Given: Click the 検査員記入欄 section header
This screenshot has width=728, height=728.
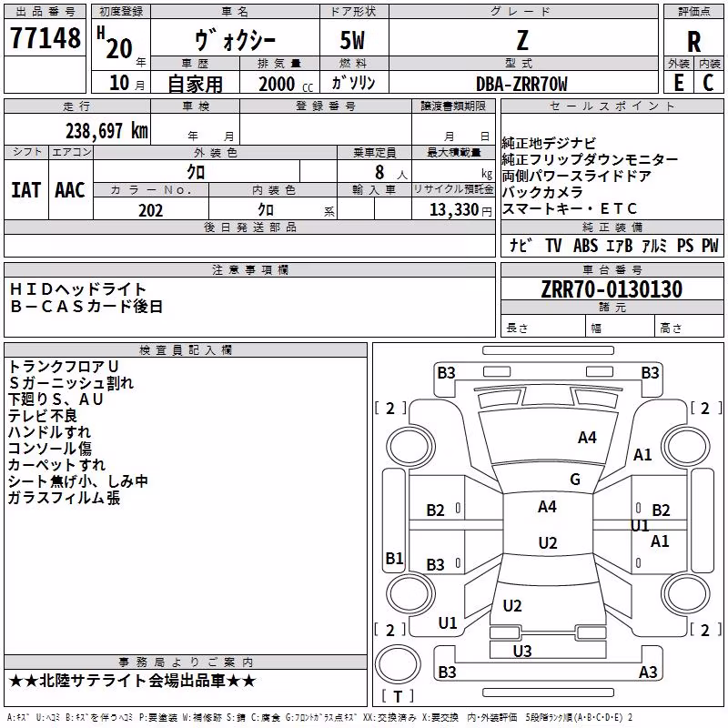Looking at the screenshot, I should (186, 350).
